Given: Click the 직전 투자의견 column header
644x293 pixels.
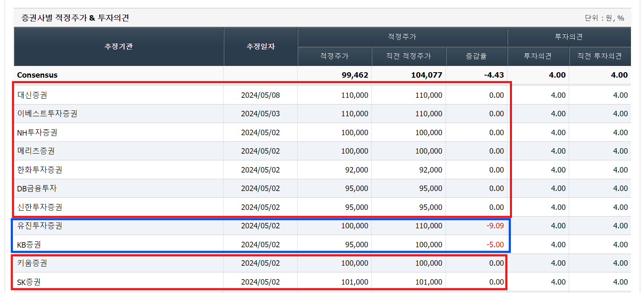Looking at the screenshot, I should (x=600, y=56).
